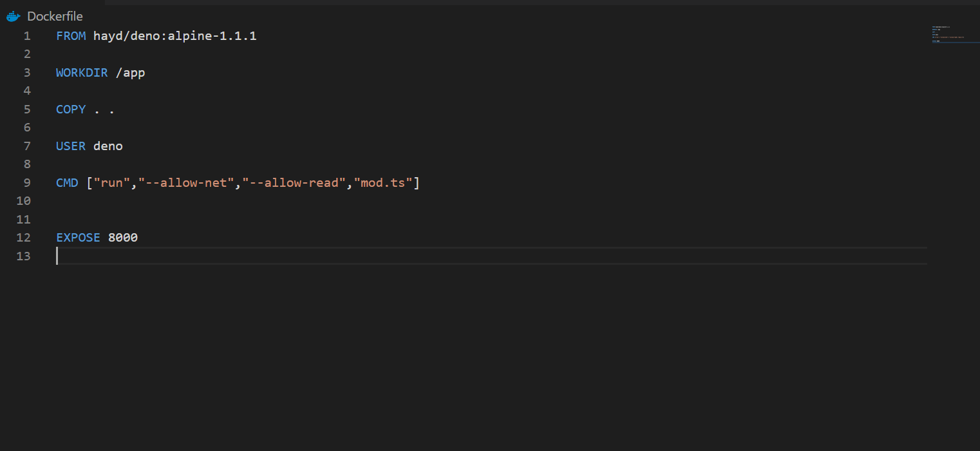Click empty line 13 in the editor

491,256
